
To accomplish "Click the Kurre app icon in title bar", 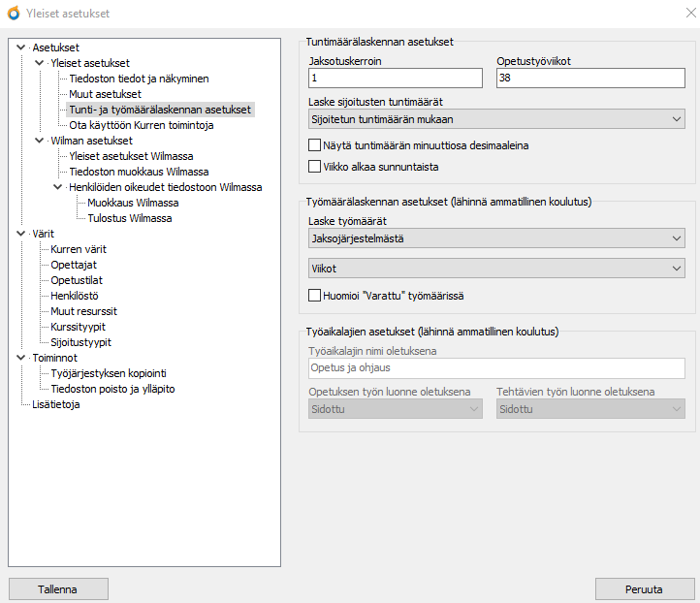I will tap(13, 12).
